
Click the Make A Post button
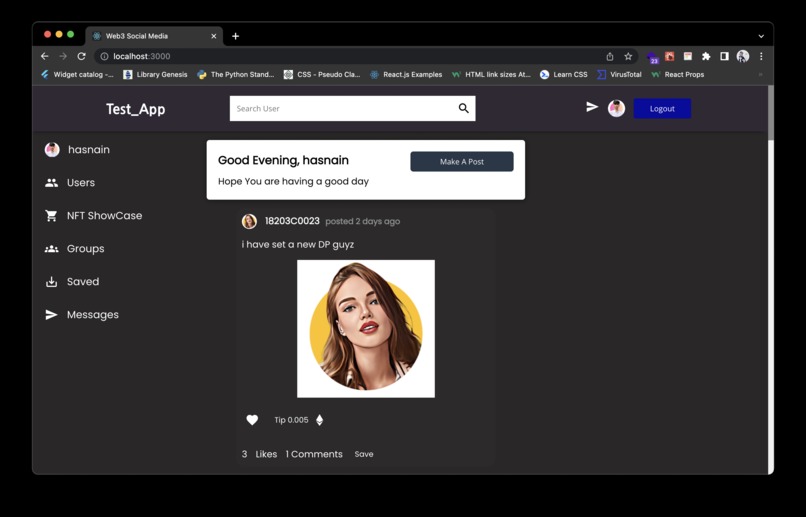(x=462, y=161)
